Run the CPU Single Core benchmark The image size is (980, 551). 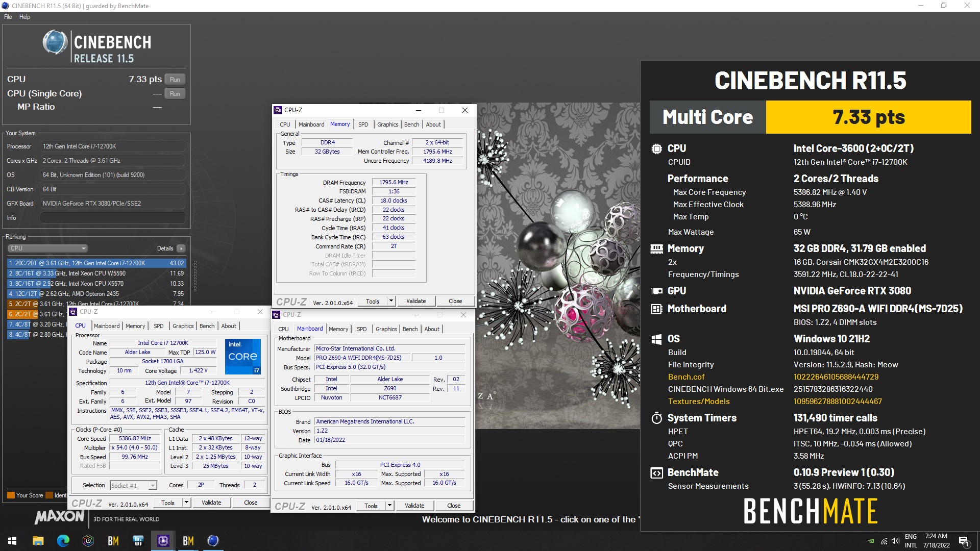(175, 94)
